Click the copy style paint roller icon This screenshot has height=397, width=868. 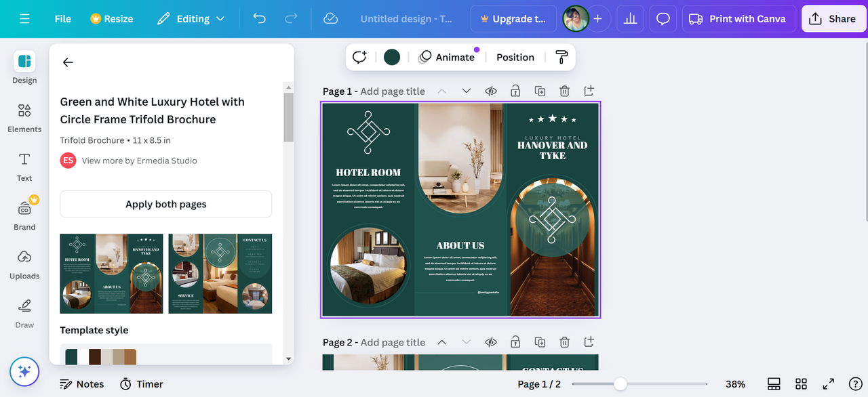(x=561, y=58)
